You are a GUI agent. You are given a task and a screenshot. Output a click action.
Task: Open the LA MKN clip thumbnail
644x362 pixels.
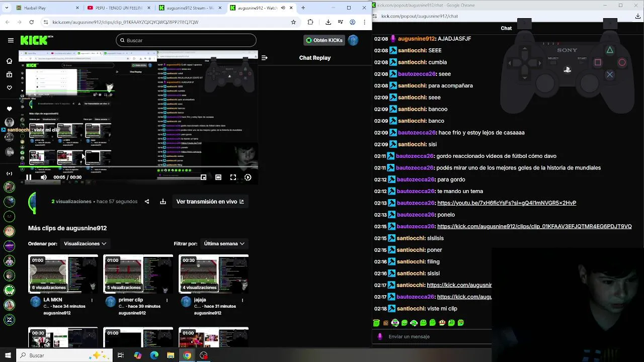point(63,274)
